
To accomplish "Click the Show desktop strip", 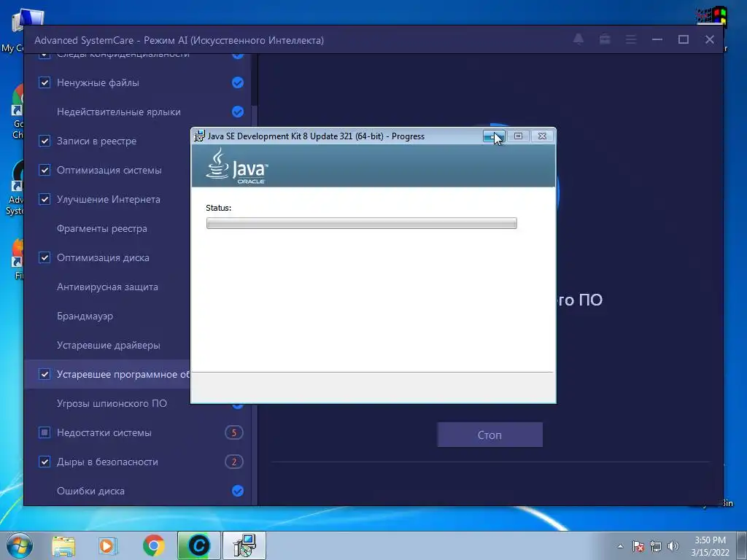I will coord(742,545).
